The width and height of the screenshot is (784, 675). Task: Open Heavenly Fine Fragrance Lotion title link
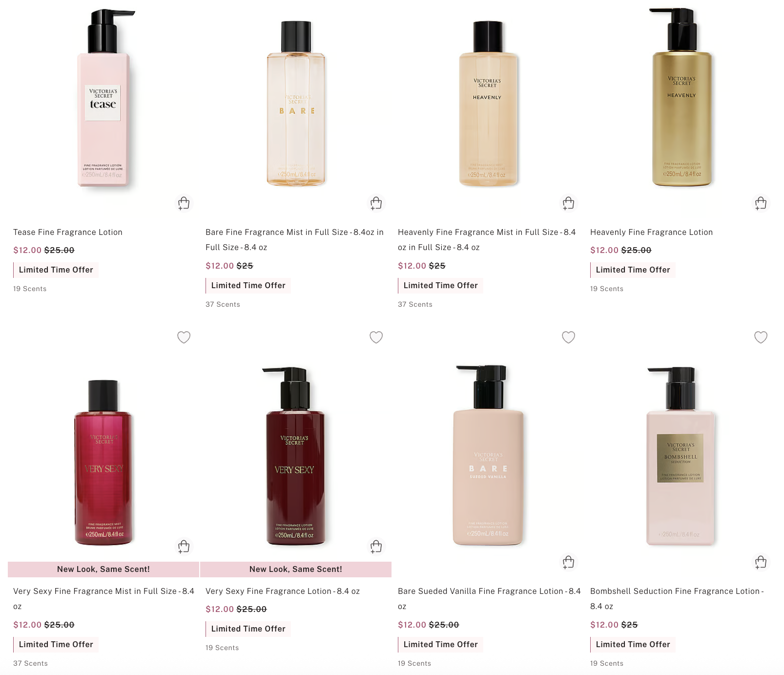651,232
